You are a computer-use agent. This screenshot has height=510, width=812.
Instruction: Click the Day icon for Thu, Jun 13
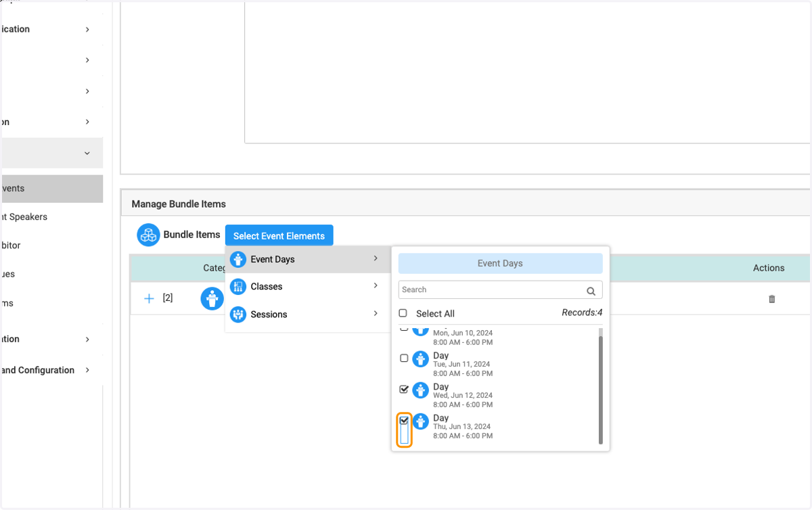click(420, 421)
